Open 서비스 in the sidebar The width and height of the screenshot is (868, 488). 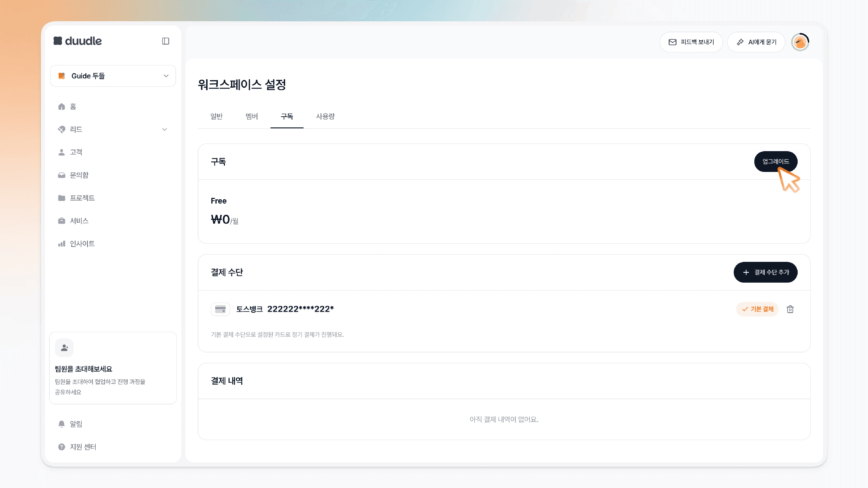[113, 221]
